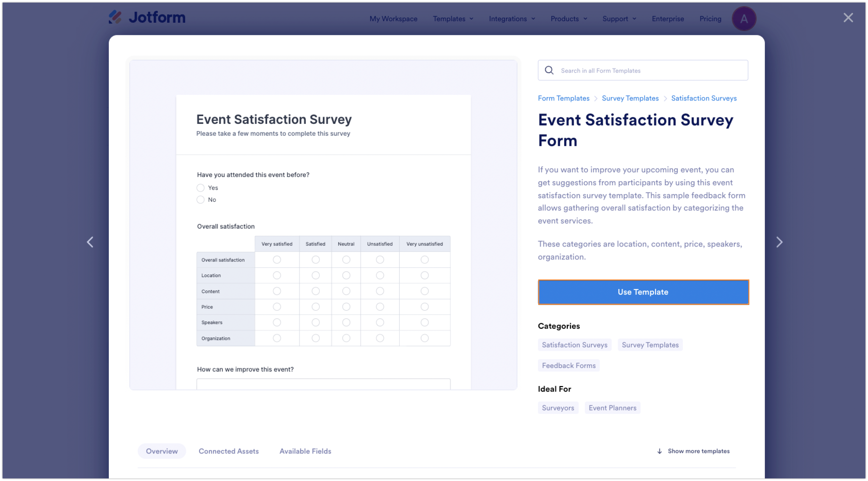The width and height of the screenshot is (868, 481).
Task: Navigate to the previous template with left arrow
Action: pos(90,242)
